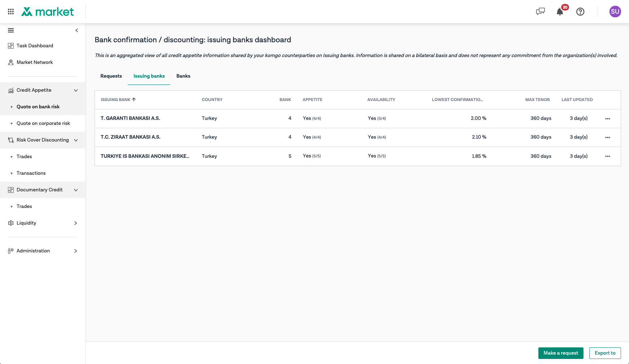629x364 pixels.
Task: Open the notifications bell
Action: [x=560, y=12]
